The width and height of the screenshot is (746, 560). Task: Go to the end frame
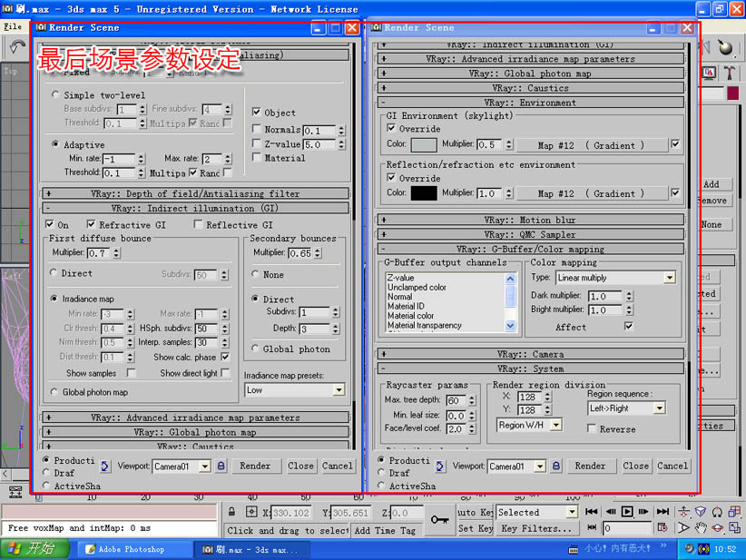pos(663,512)
